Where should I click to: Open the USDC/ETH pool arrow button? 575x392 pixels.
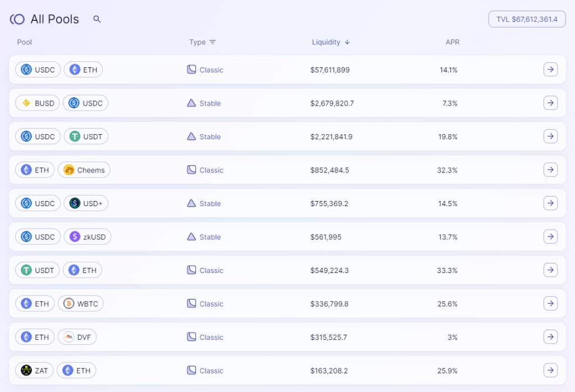pyautogui.click(x=550, y=70)
